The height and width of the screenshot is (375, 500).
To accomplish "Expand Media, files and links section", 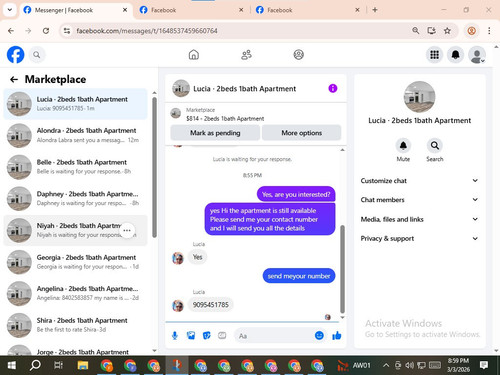I will [x=419, y=219].
